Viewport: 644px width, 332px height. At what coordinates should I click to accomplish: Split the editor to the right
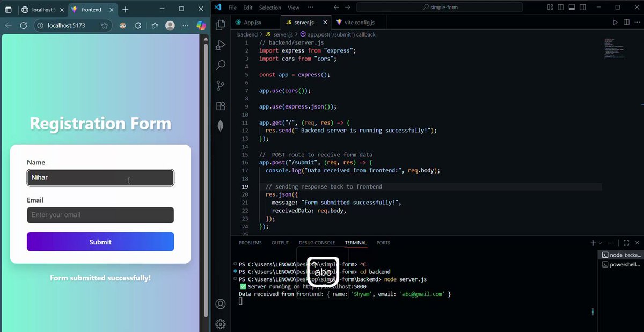tap(626, 23)
